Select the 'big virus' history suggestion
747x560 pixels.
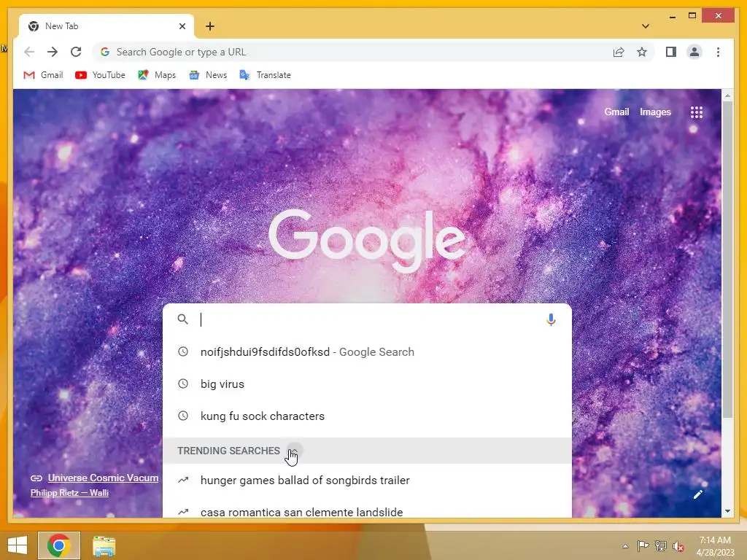367,384
